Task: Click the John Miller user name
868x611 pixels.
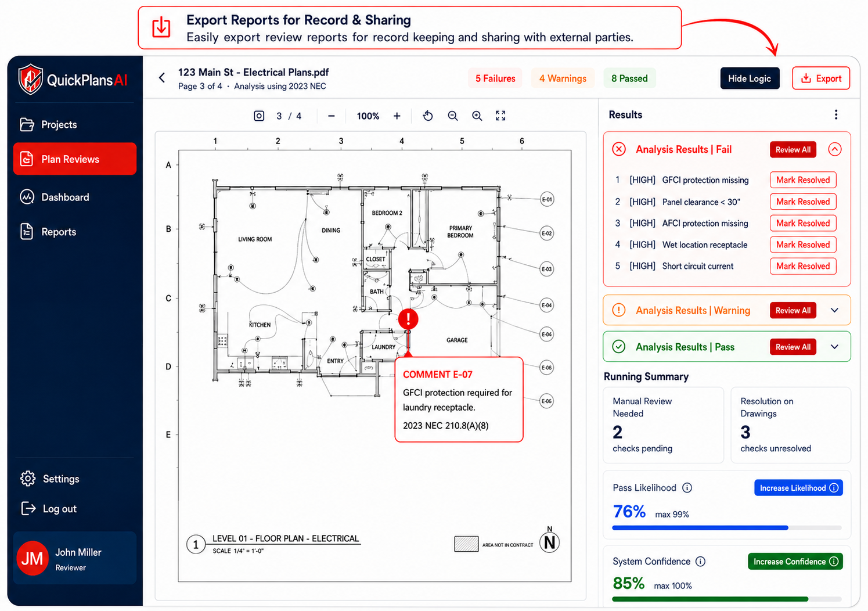Action: [x=78, y=552]
